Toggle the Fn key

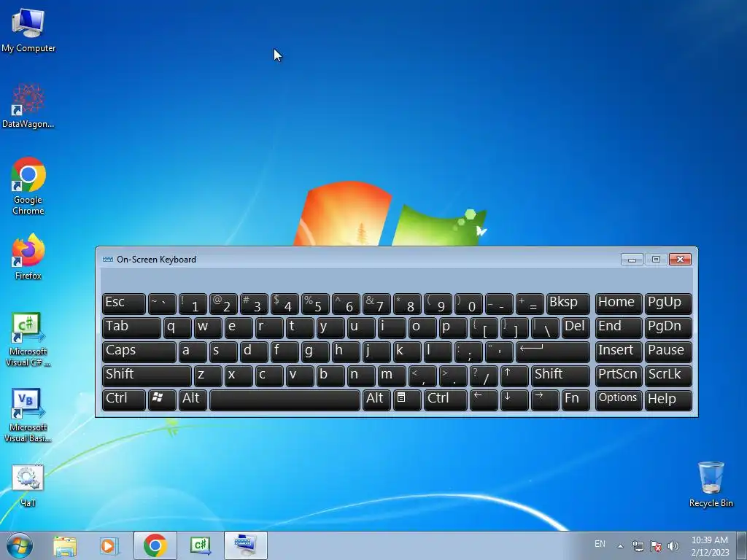(576, 399)
